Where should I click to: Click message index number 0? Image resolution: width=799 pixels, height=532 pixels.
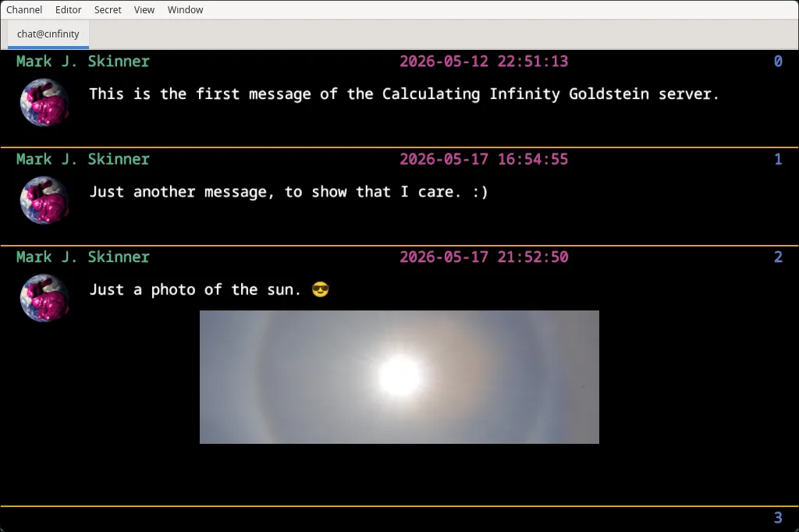[x=778, y=61]
